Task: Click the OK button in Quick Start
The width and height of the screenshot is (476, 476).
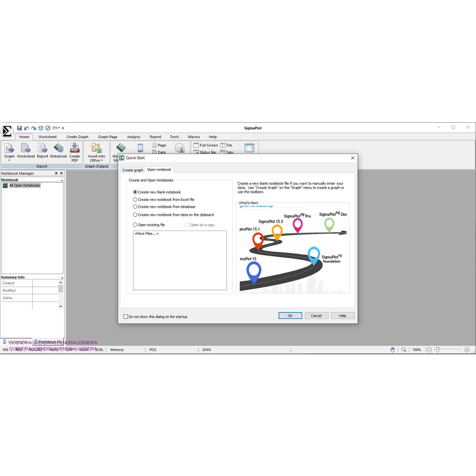Action: click(290, 316)
